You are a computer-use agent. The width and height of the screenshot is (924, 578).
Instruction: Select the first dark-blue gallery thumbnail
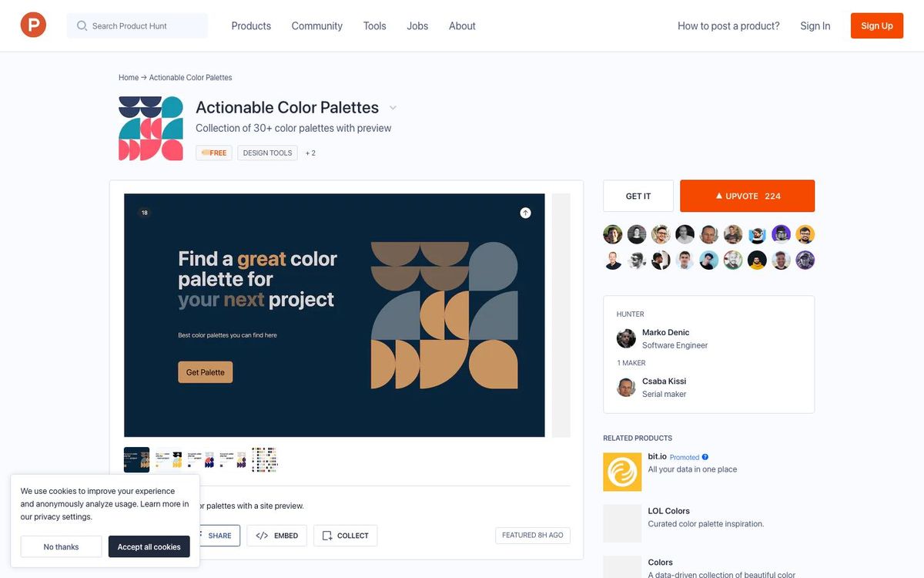pyautogui.click(x=136, y=459)
